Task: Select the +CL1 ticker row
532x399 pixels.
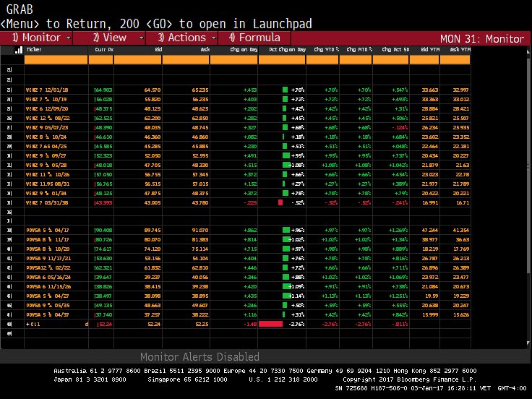Action: pyautogui.click(x=33, y=324)
